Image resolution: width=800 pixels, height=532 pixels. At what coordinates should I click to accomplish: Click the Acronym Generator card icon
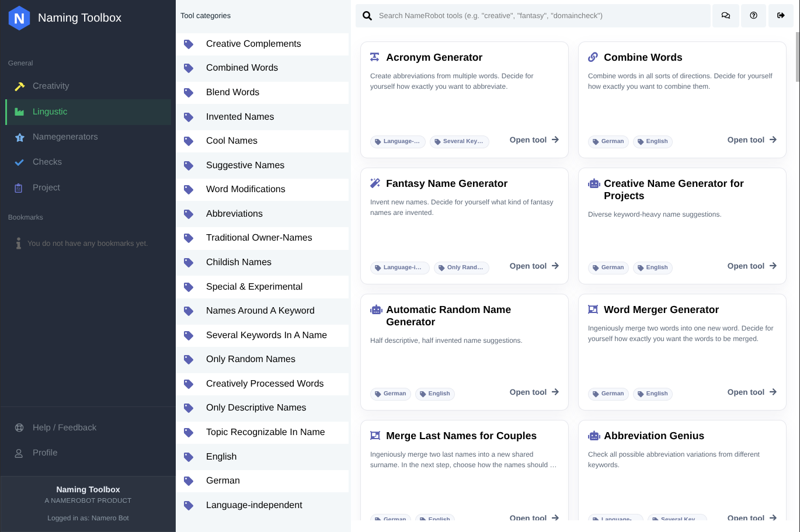[x=375, y=57]
